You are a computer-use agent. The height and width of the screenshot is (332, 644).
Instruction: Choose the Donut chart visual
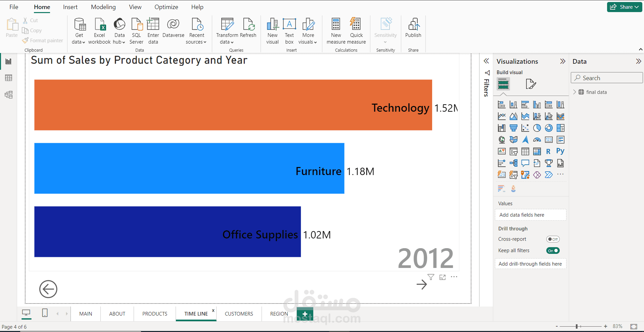pyautogui.click(x=549, y=128)
